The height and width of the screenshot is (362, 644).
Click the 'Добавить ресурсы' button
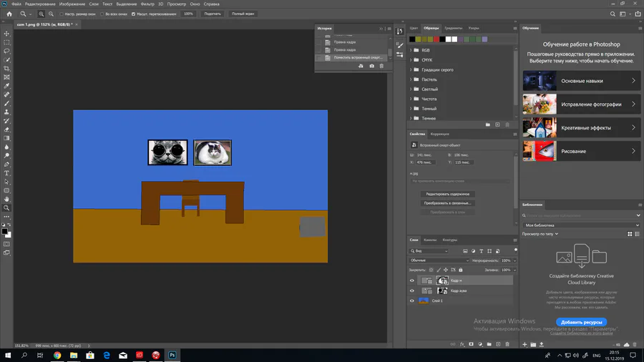click(x=581, y=322)
